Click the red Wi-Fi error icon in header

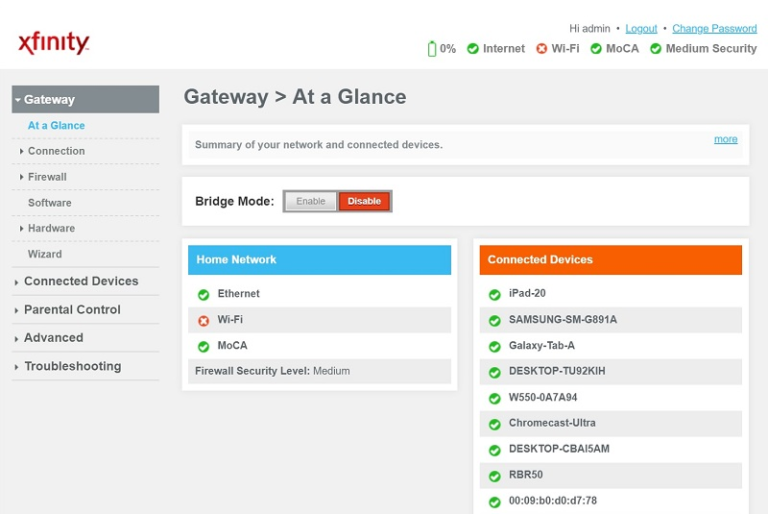[541, 49]
